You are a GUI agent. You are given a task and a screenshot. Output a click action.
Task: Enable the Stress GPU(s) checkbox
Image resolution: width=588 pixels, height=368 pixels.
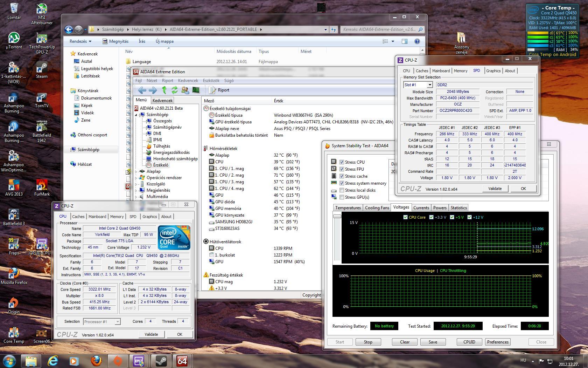[342, 197]
